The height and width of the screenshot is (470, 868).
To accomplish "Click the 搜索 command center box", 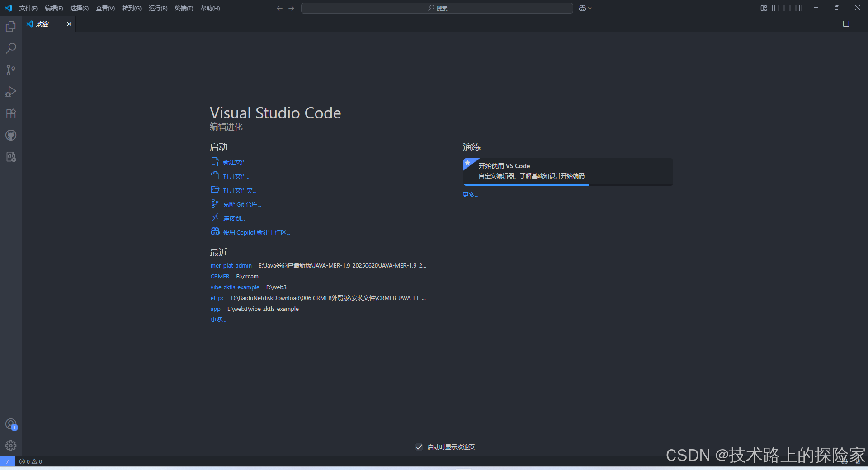I will (437, 8).
